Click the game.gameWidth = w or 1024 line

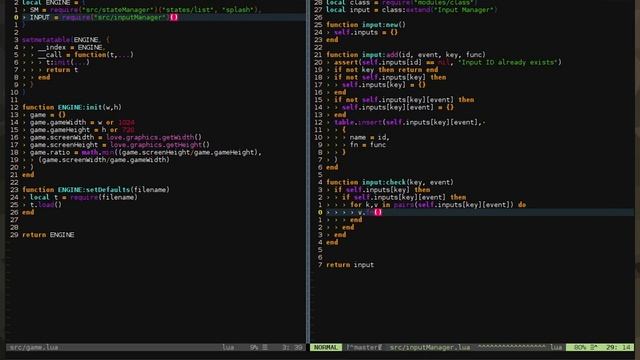[x=82, y=122]
